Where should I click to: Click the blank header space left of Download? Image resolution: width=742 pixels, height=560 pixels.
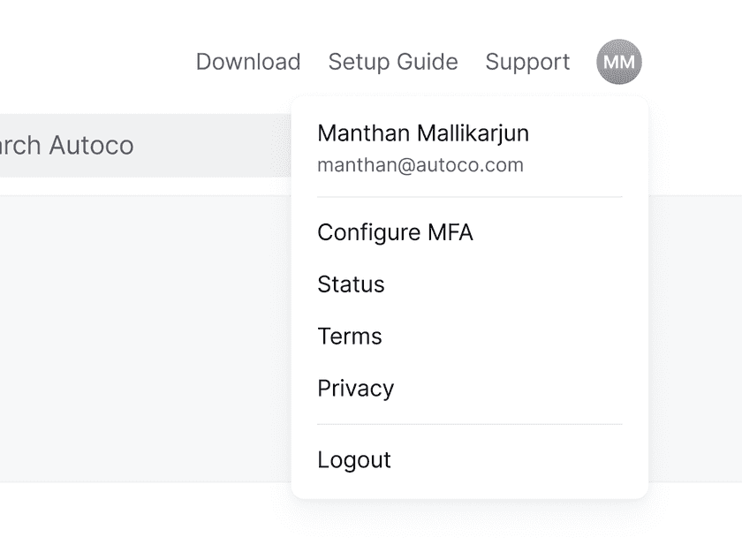(88, 62)
